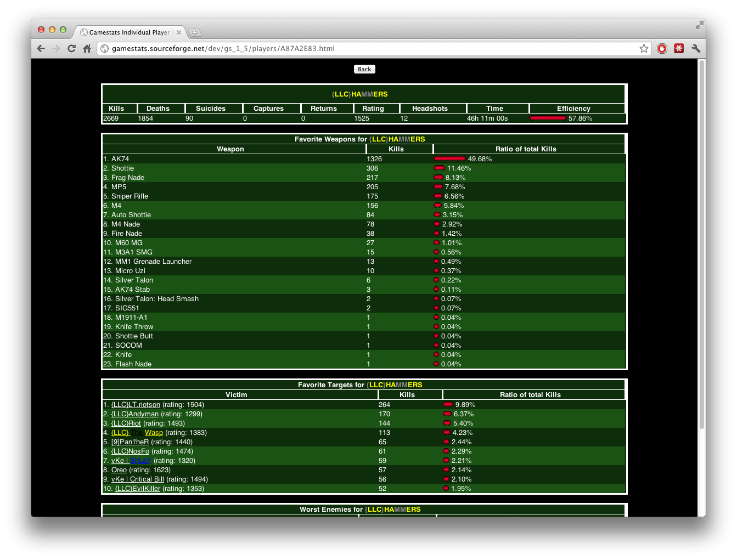The width and height of the screenshot is (737, 560).
Task: Open the Oreo player link
Action: pos(119,470)
